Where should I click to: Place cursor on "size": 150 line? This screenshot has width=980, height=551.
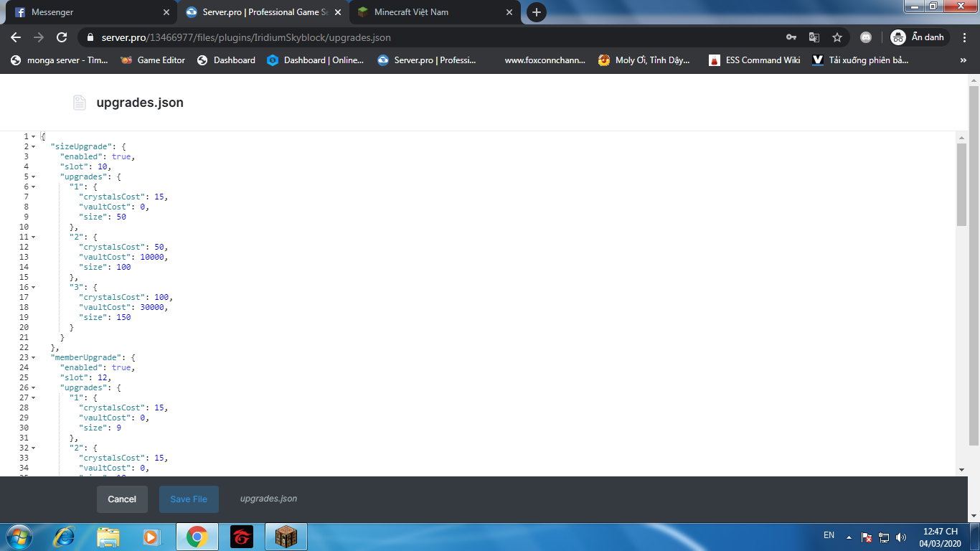(105, 317)
